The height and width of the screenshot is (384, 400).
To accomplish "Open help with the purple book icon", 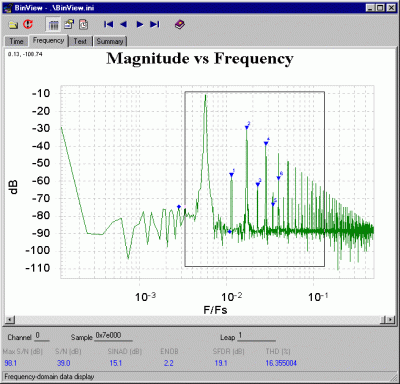I will 180,24.
